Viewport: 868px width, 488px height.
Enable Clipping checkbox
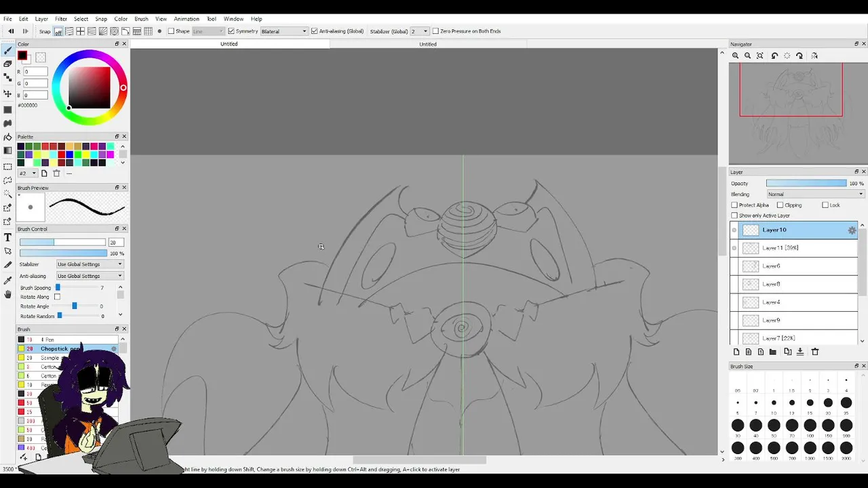(780, 205)
